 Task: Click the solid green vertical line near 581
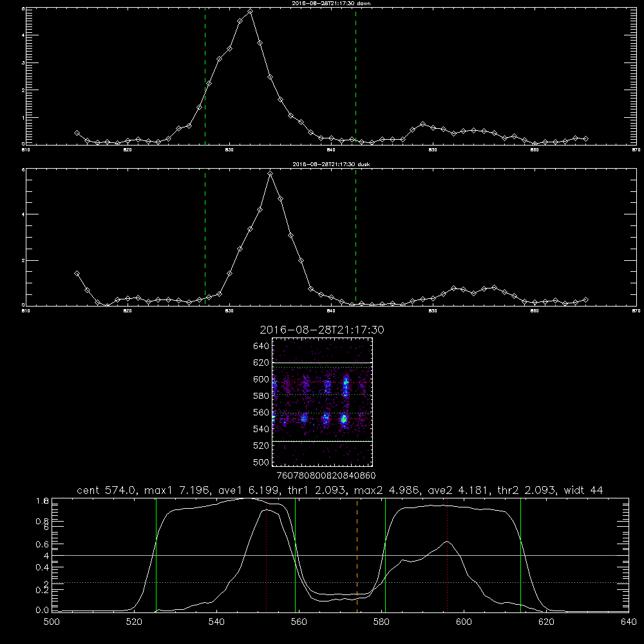385,555
